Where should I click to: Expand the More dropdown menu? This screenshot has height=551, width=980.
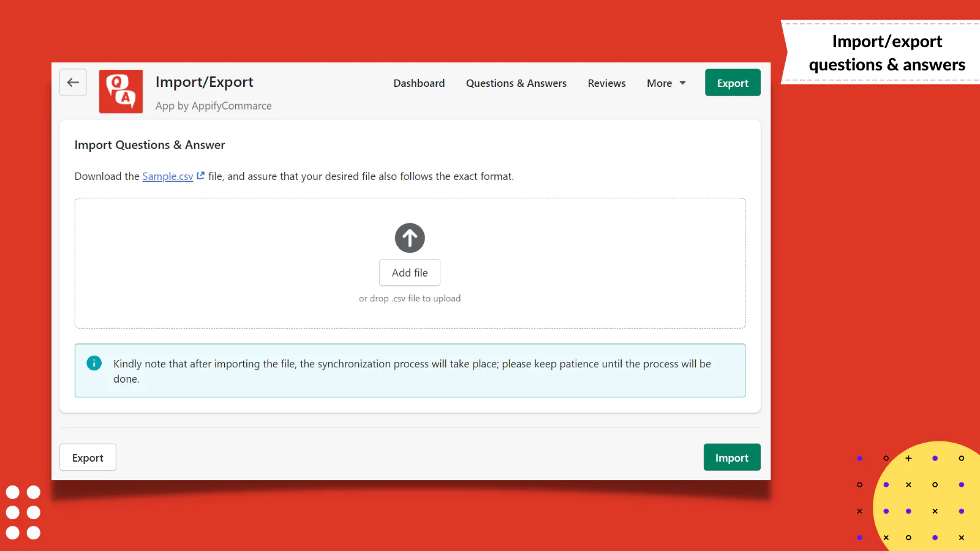click(666, 83)
